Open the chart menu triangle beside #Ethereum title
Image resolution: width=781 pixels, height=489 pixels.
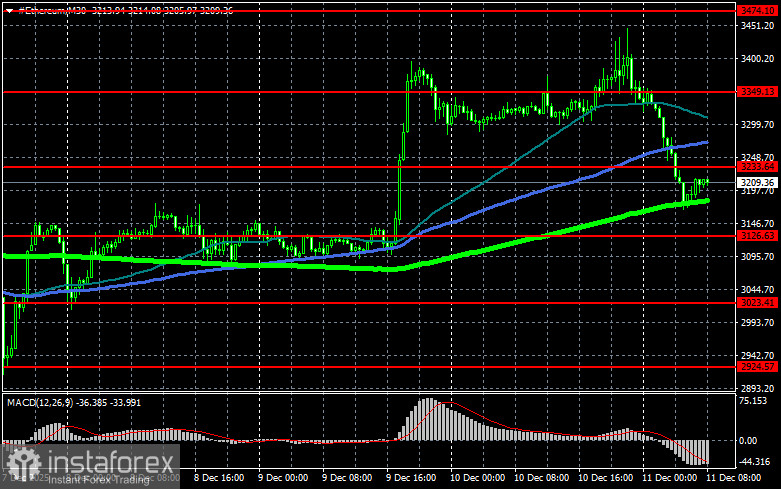pyautogui.click(x=9, y=10)
